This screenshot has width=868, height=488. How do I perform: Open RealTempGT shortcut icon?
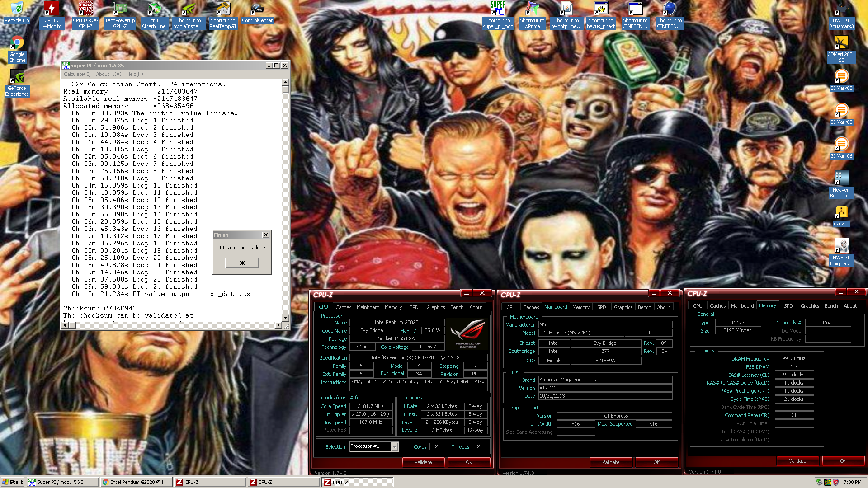223,15
